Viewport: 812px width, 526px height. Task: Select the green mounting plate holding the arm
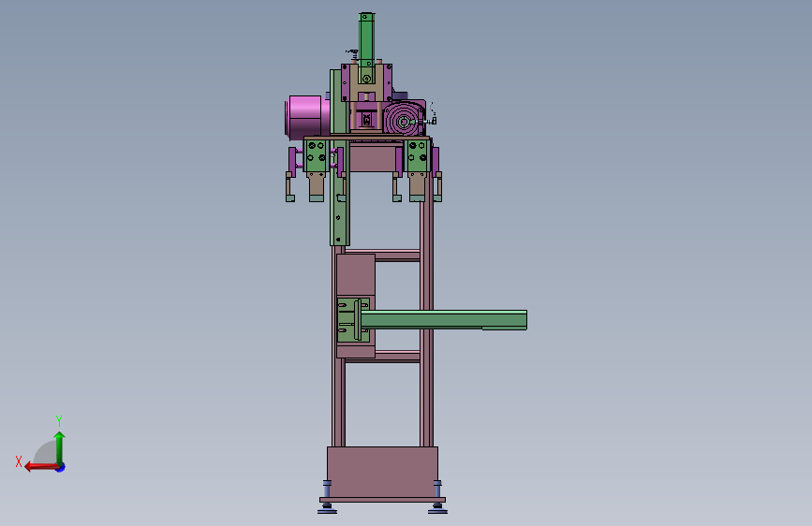point(347,320)
